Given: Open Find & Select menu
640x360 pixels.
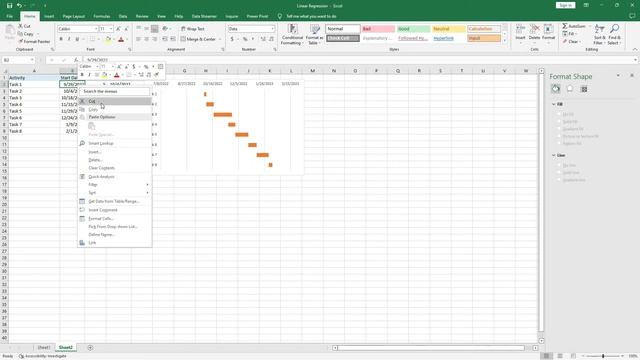Looking at the screenshot, I should (x=614, y=34).
